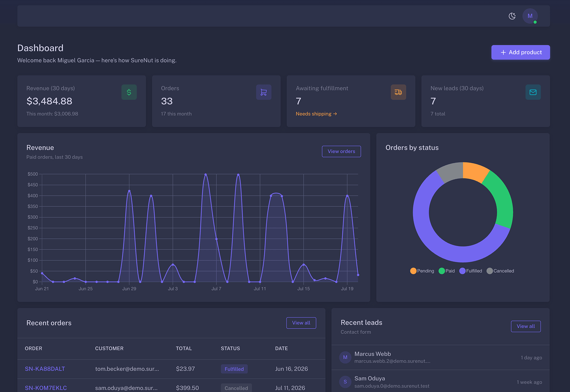Screen dimensions: 570x392
Task: Click the revenue dollar sign icon
Action: (x=129, y=92)
